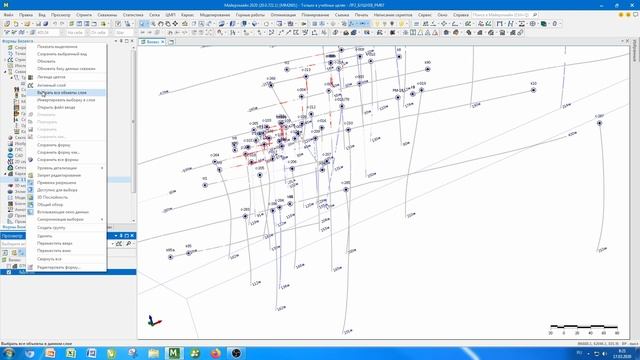This screenshot has height=360, width=640.
Task: Open the file explorer folder on taskbar
Action: click(153, 353)
